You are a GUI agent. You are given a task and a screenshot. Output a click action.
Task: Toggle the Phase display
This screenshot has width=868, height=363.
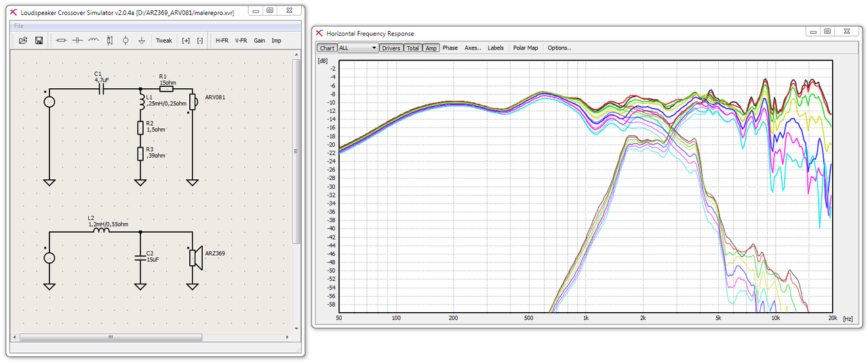click(450, 48)
